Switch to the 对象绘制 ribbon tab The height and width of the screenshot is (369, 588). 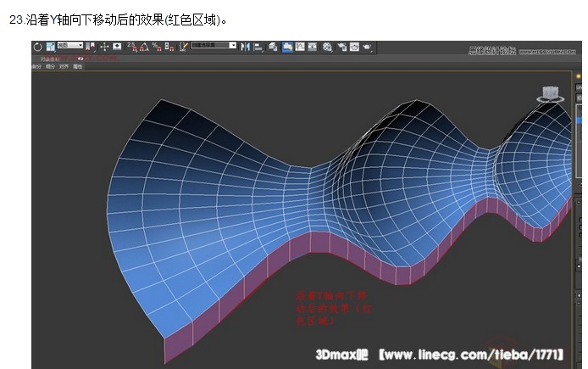[50, 59]
